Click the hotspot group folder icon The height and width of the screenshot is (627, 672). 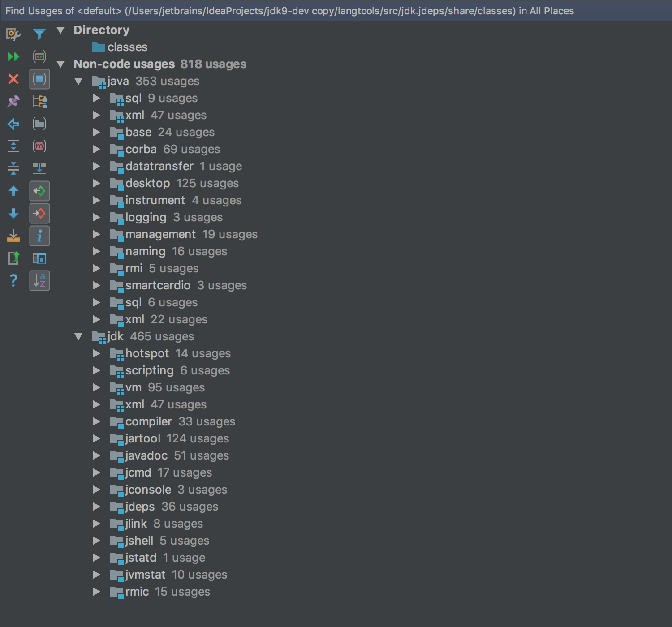(x=116, y=354)
